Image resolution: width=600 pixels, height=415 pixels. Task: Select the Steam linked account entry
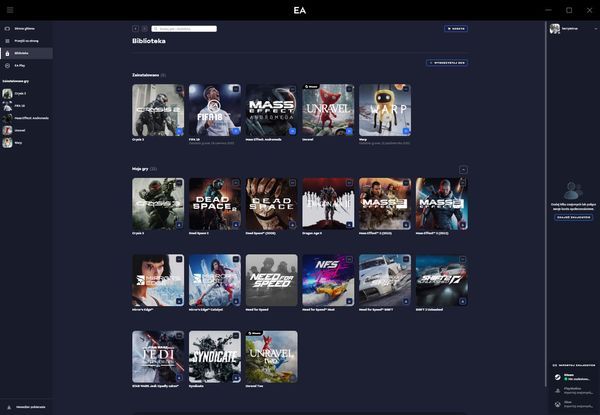[x=574, y=377]
